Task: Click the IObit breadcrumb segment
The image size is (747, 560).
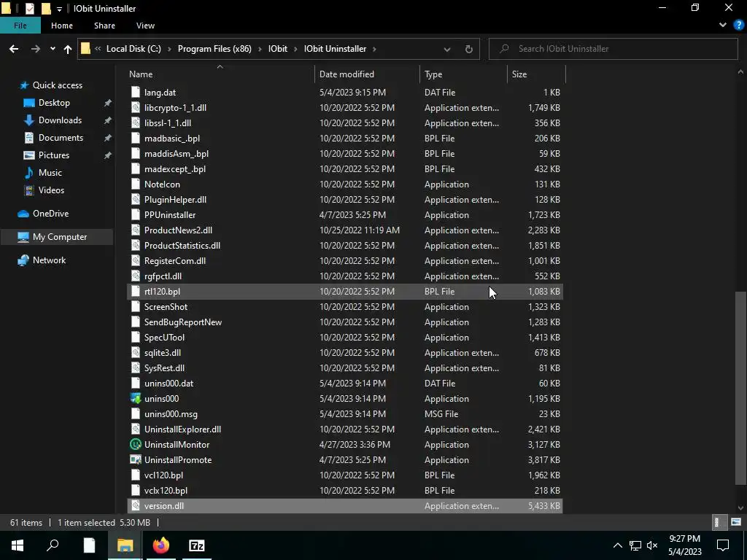Action: [278, 49]
